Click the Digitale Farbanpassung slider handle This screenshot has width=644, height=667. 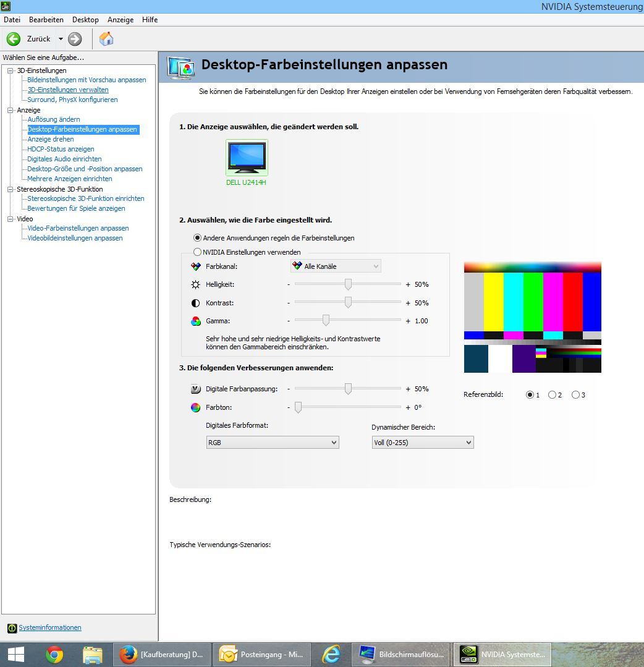349,388
